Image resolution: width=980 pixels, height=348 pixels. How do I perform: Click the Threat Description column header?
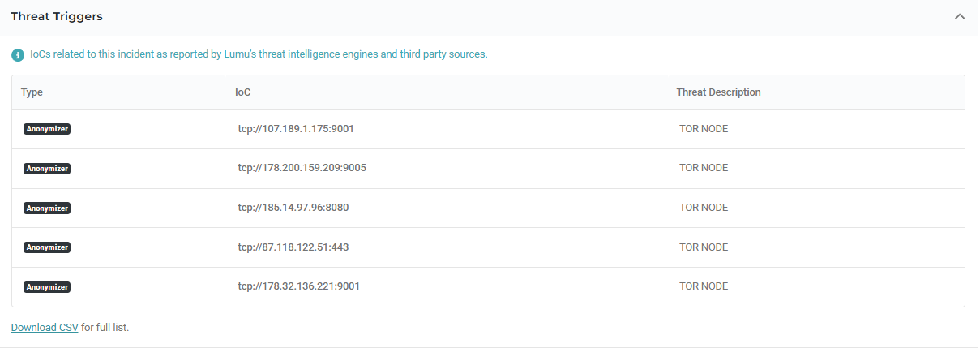tap(718, 92)
